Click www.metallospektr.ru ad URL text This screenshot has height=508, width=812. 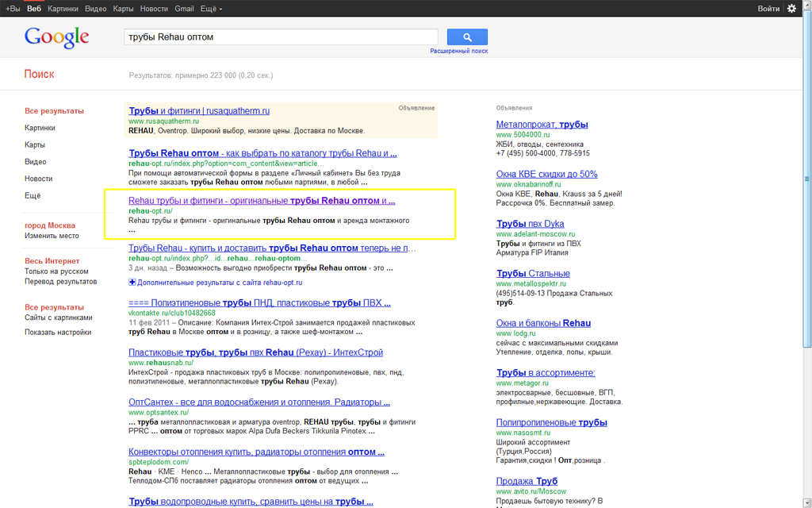pos(530,283)
